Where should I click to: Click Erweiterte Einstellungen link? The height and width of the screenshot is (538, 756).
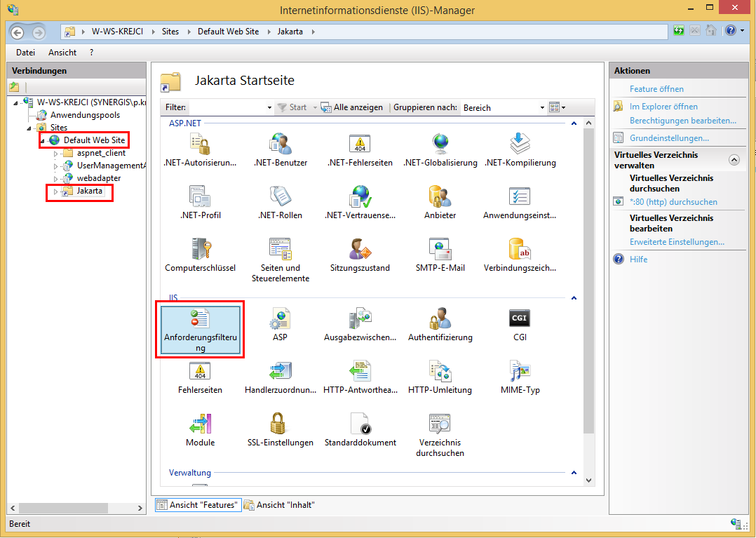click(677, 242)
